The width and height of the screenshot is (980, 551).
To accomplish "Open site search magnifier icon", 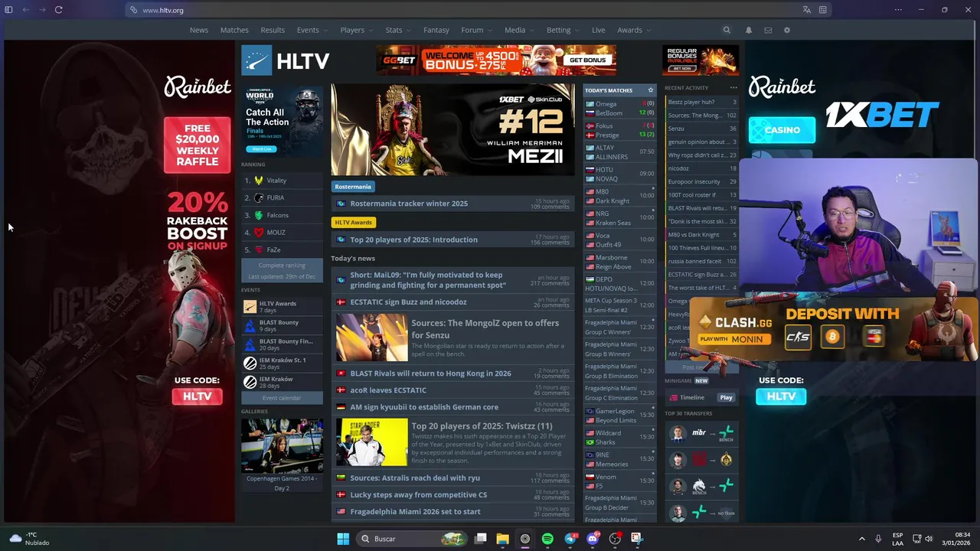I will 727,30.
